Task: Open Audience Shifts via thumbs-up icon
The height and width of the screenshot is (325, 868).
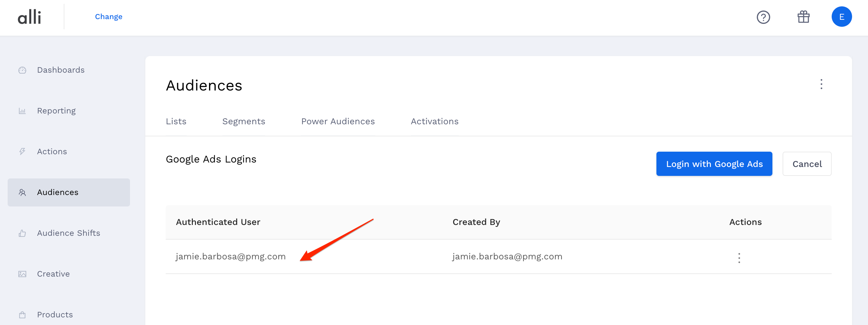Action: [x=22, y=233]
